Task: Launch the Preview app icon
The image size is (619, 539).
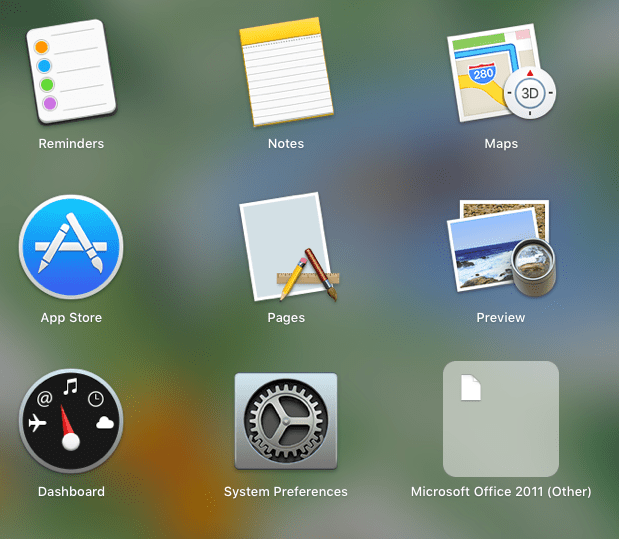Action: click(501, 248)
